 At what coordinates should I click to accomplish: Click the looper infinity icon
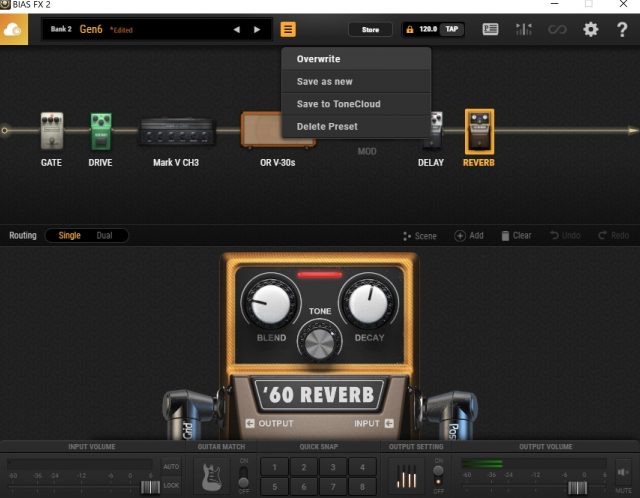(x=557, y=29)
